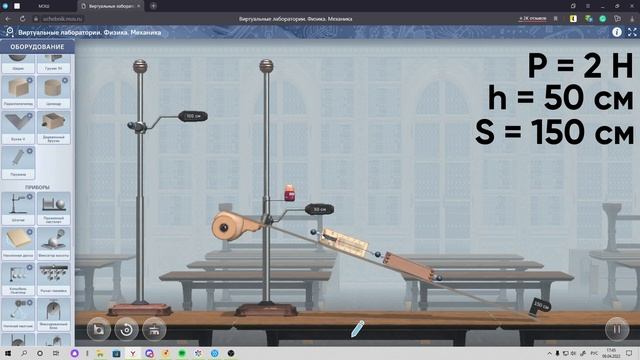Select the Цилиндр equipment item
640x360 pixels.
[53, 91]
